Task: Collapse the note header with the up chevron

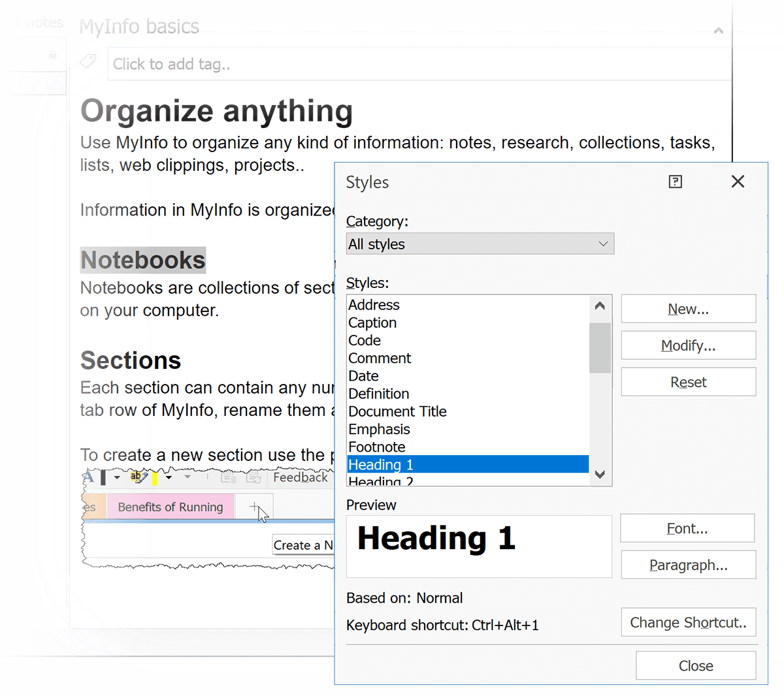Action: (x=719, y=30)
